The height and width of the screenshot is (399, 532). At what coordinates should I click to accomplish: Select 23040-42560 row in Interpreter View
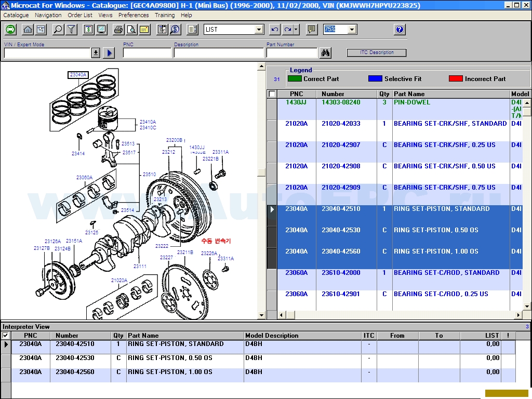(263, 375)
